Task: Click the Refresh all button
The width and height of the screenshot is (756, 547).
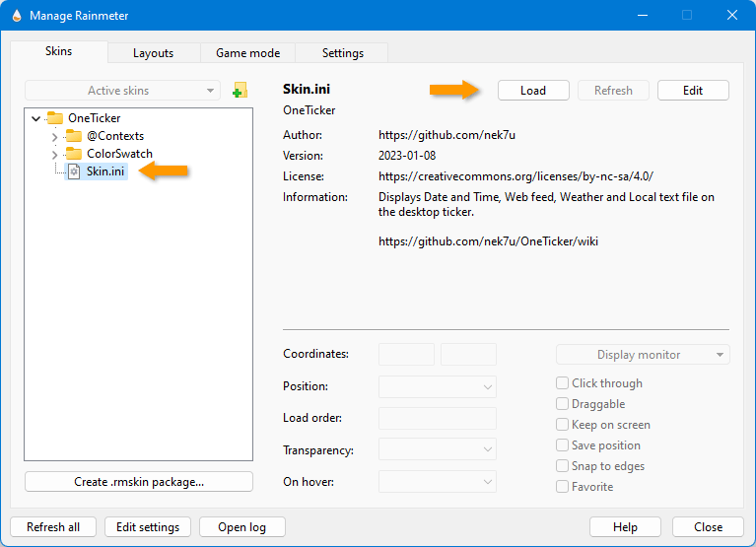Action: (x=53, y=526)
